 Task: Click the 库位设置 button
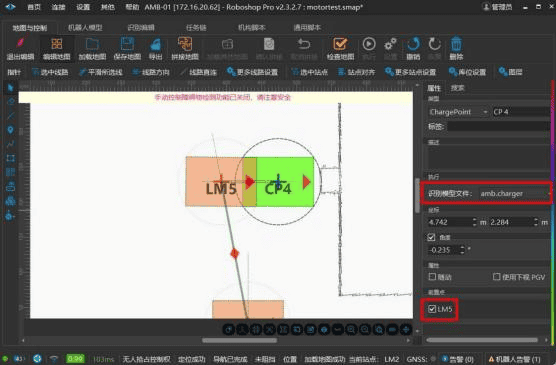coord(467,72)
